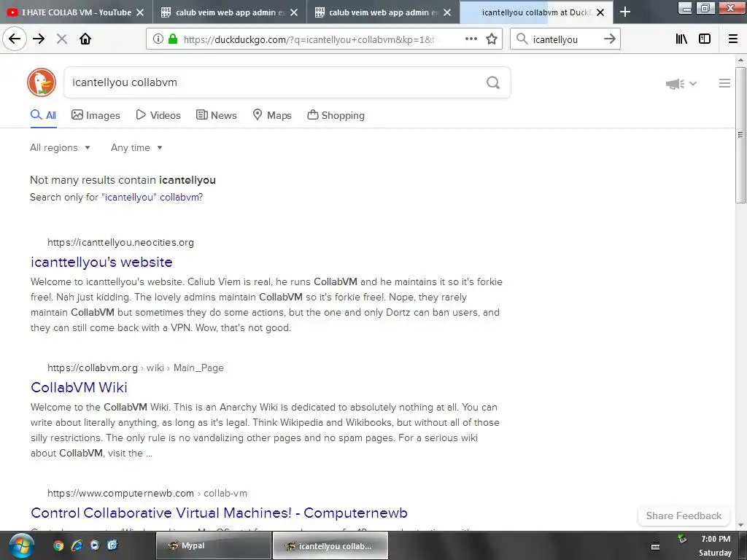Image resolution: width=747 pixels, height=560 pixels.
Task: Open DuckDuckGo megaphone notifications icon
Action: (x=675, y=84)
